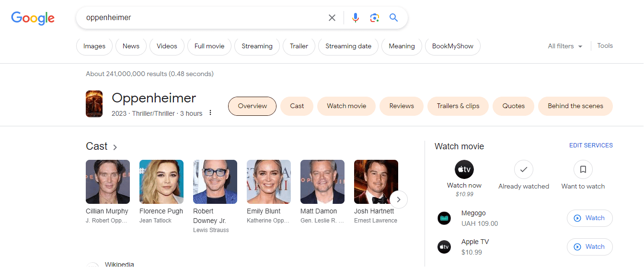Open search Tools options
644x267 pixels.
point(605,46)
